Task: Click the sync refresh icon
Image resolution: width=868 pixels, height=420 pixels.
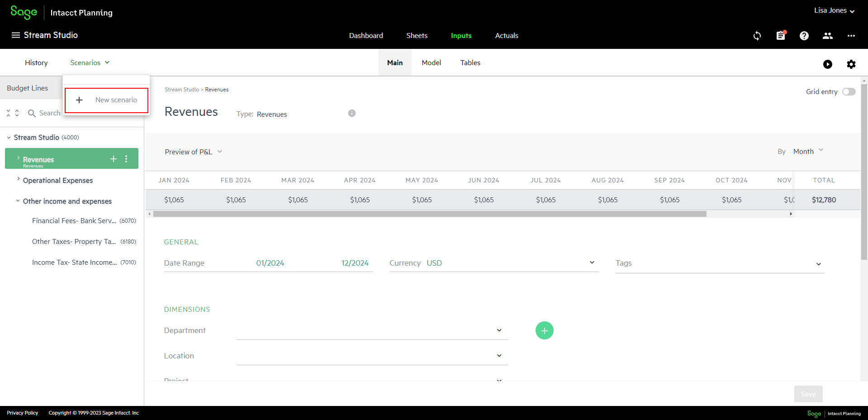Action: 757,36
